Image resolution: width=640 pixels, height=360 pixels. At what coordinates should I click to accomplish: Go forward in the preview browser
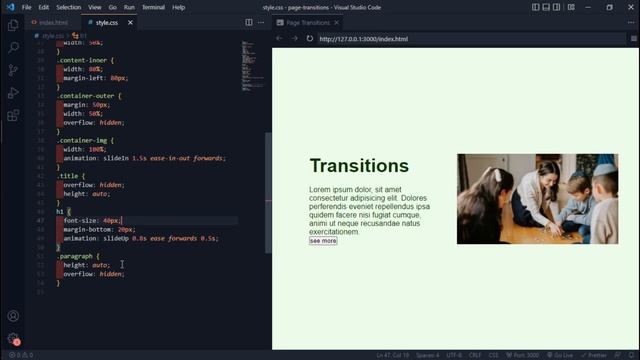295,38
